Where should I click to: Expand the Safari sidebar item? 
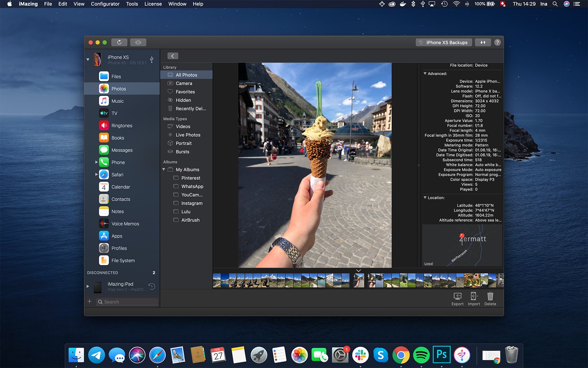[x=97, y=175]
